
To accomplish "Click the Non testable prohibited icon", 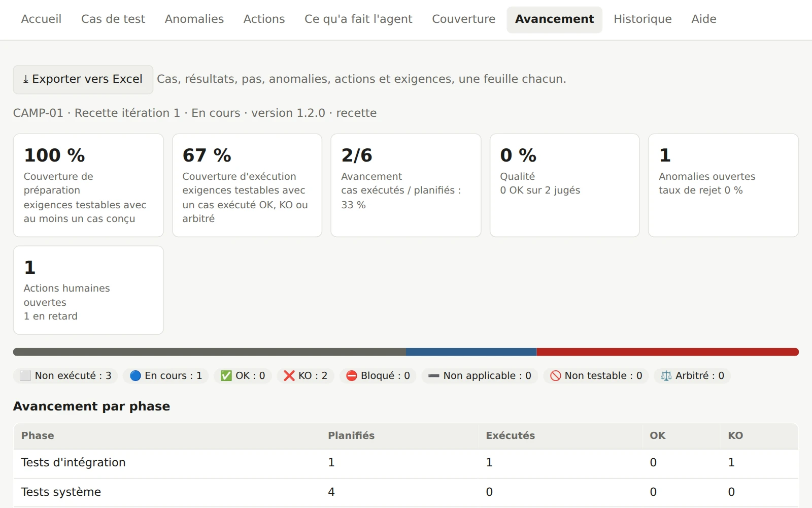I will 556,376.
